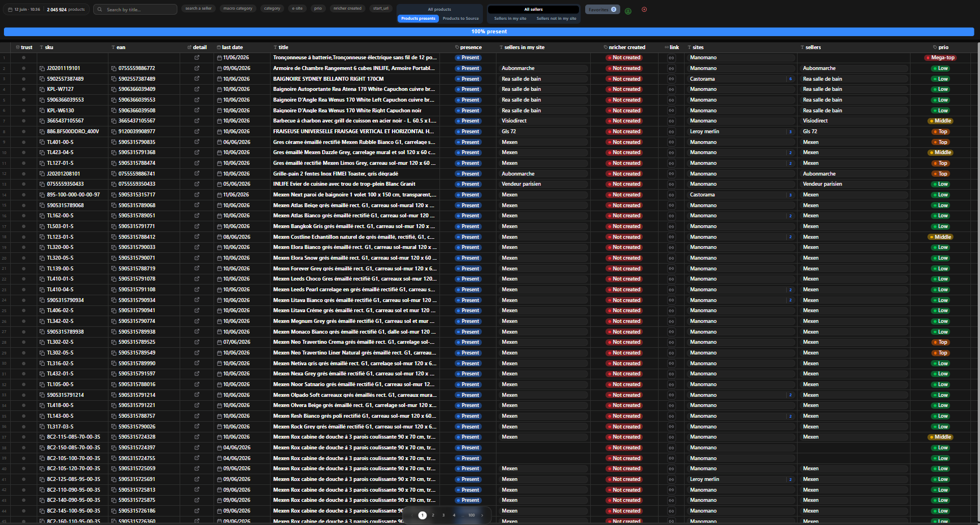The height and width of the screenshot is (525, 980).
Task: Click link chain icon in Tronçonneuse à batterie row
Action: click(x=672, y=58)
